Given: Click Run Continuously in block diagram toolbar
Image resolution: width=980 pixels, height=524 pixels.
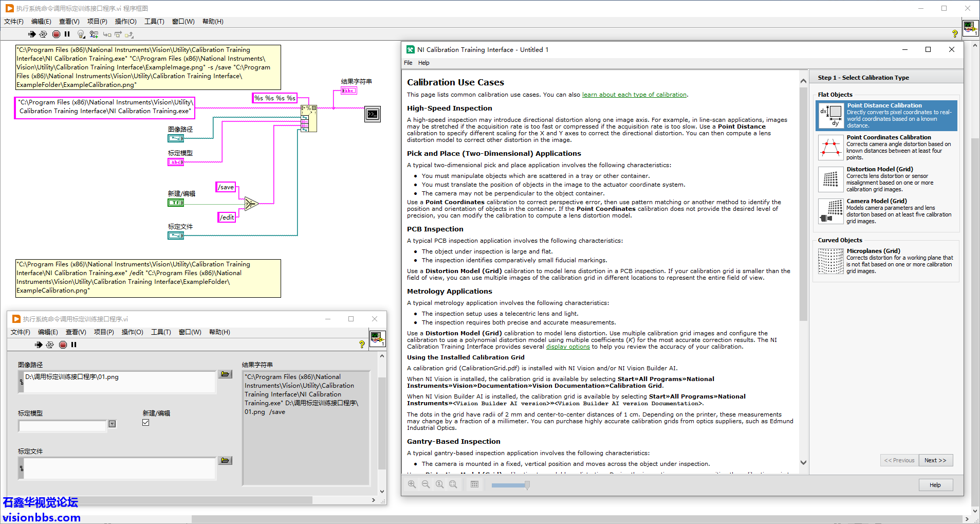Looking at the screenshot, I should [x=43, y=34].
